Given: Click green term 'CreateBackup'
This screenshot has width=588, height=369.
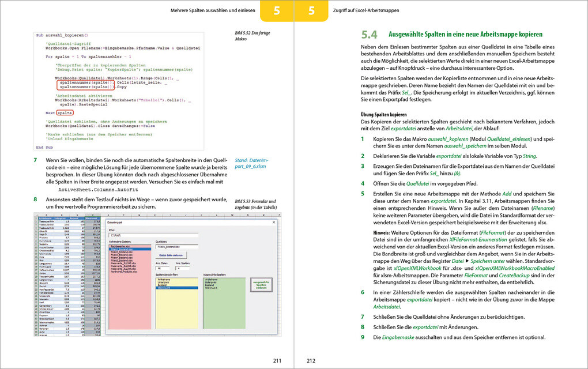Looking at the screenshot, I should coord(514,275).
